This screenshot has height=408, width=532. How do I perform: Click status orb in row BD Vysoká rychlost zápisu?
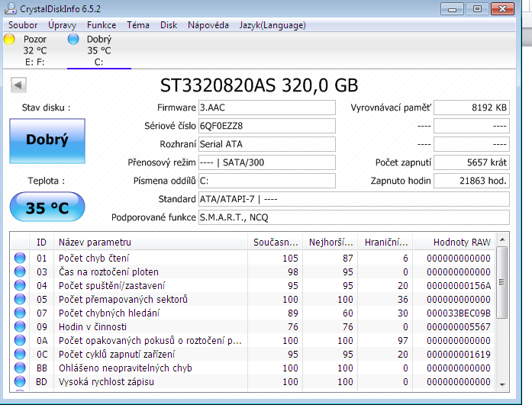point(20,381)
